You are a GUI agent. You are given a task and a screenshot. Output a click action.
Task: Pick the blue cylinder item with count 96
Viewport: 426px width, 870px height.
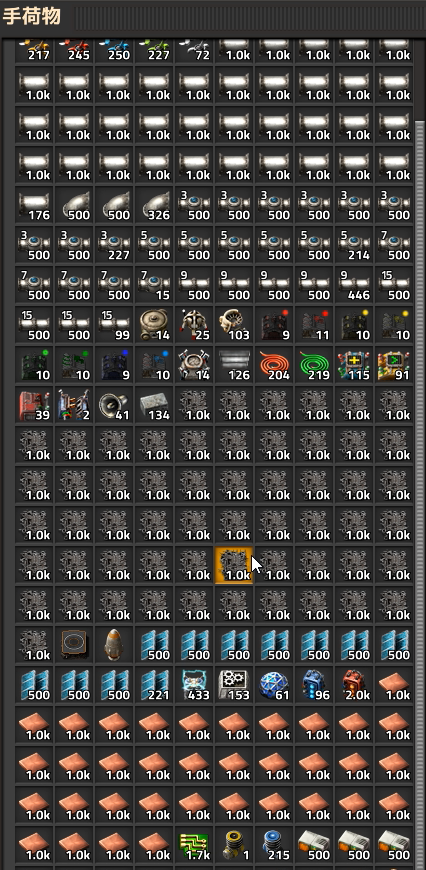tap(314, 684)
